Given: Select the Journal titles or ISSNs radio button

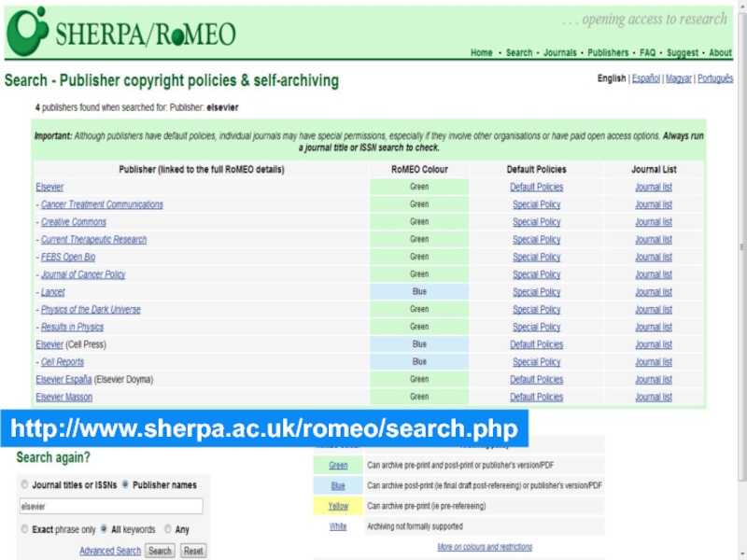Looking at the screenshot, I should tap(24, 485).
